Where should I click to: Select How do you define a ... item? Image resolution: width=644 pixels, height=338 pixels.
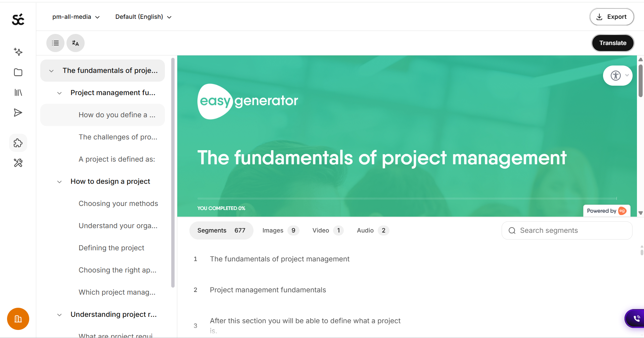[x=102, y=115]
